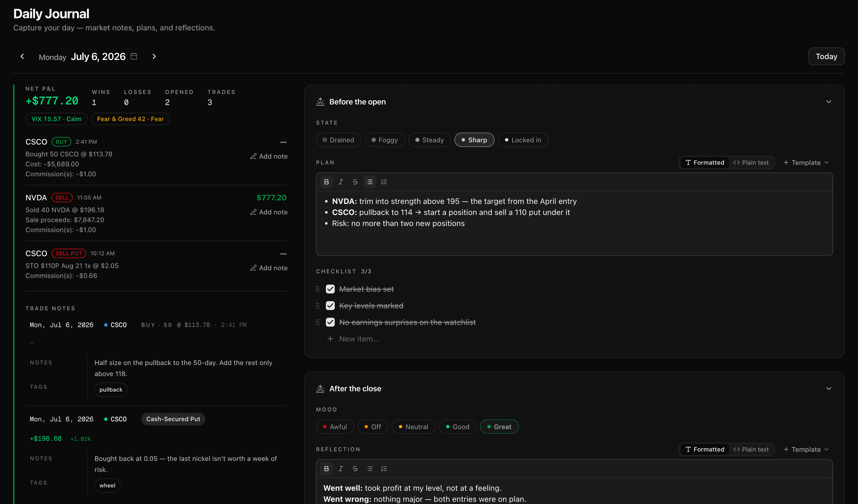Collapse the After the close section

[x=828, y=389]
